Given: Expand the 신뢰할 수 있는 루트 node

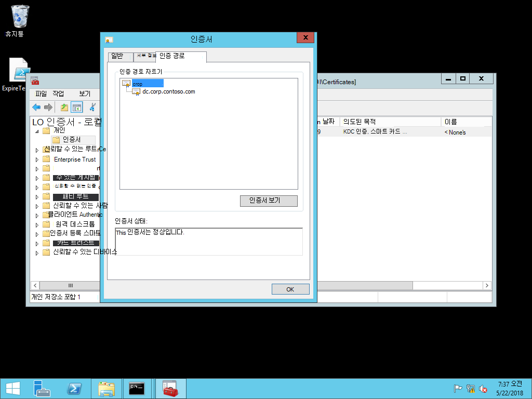Looking at the screenshot, I should coord(37,150).
